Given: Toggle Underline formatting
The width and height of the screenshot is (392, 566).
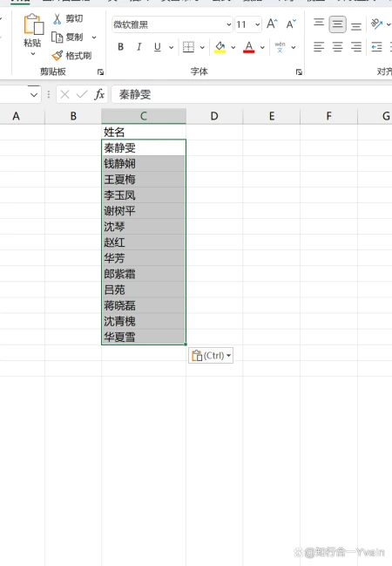Looking at the screenshot, I should (x=157, y=47).
